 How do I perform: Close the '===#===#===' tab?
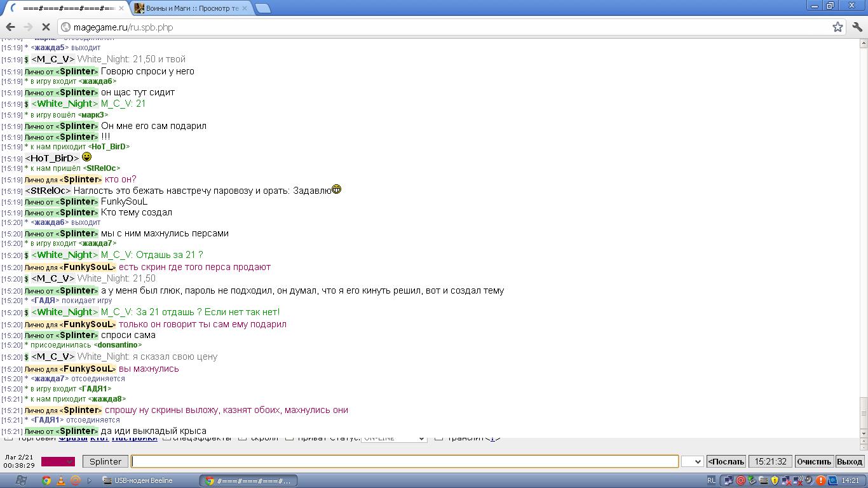pyautogui.click(x=121, y=8)
